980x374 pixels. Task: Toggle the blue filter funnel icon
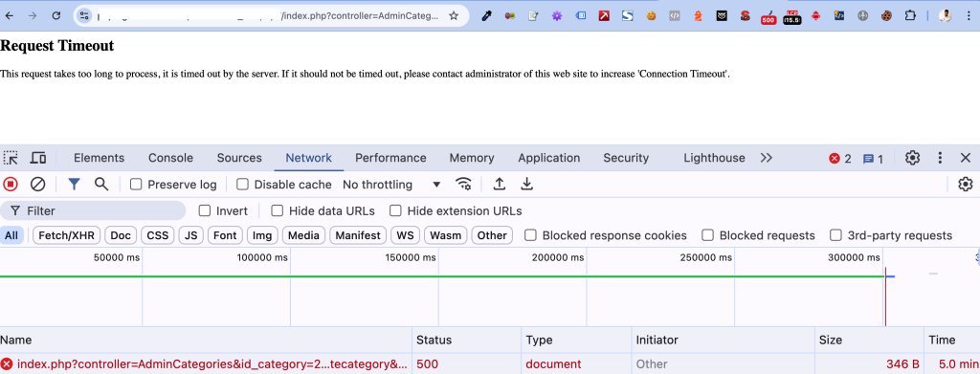(x=75, y=185)
